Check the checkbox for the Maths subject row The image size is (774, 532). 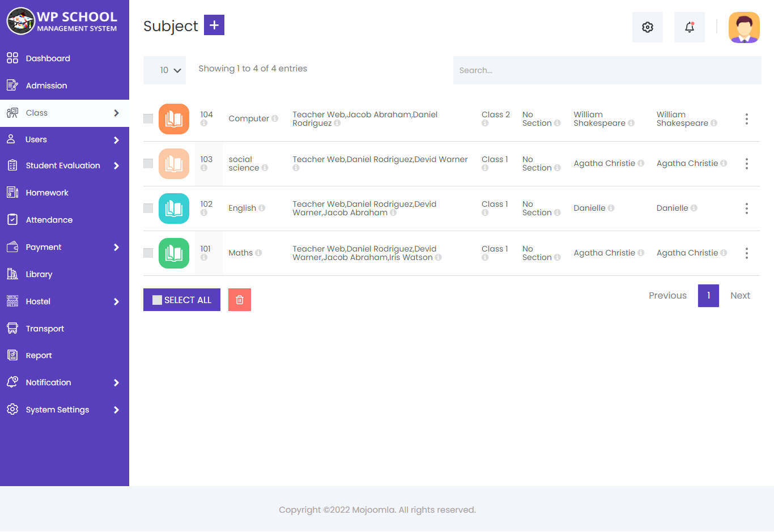pyautogui.click(x=148, y=253)
